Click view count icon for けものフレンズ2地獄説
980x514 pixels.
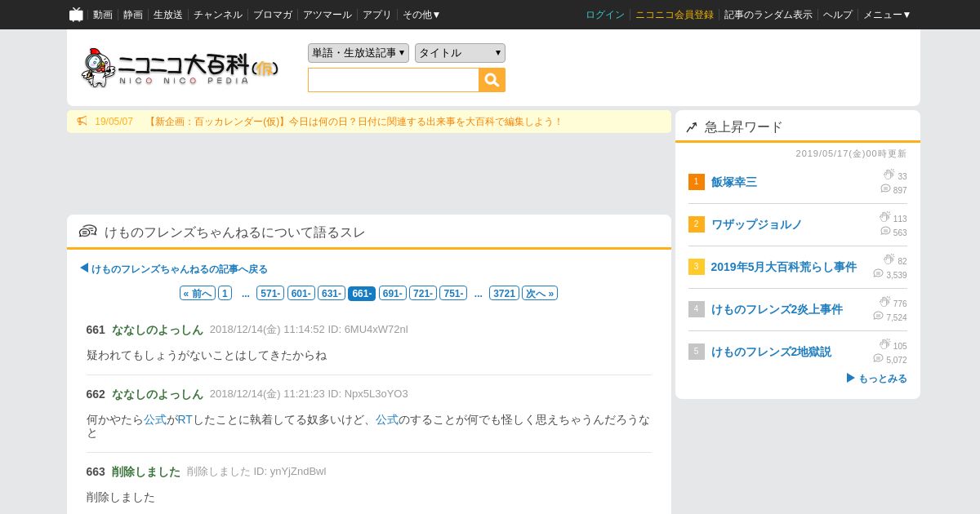(884, 345)
